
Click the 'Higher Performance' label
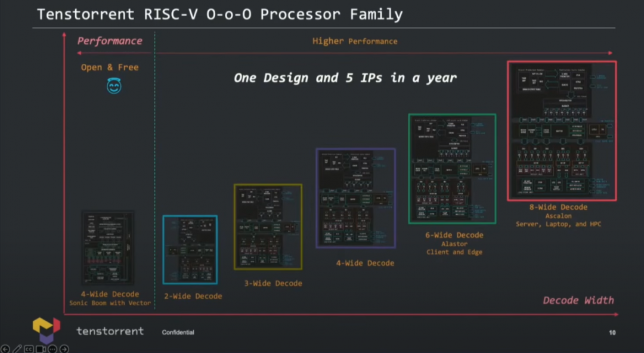coord(355,41)
